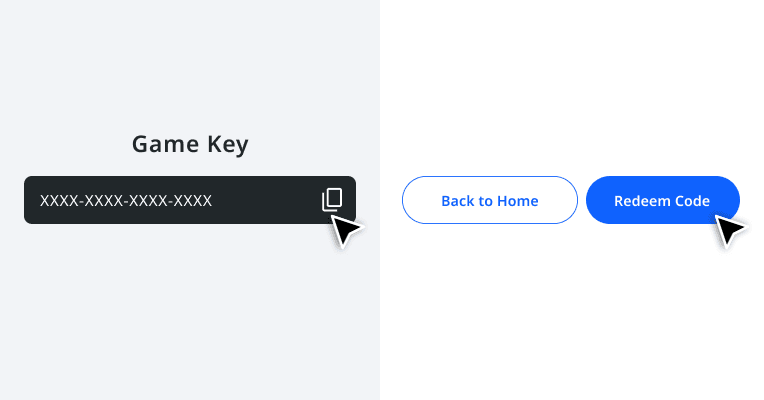Screen dimensions: 764x400
Task: Copy the game key with the clipboard icon
Action: tap(332, 200)
